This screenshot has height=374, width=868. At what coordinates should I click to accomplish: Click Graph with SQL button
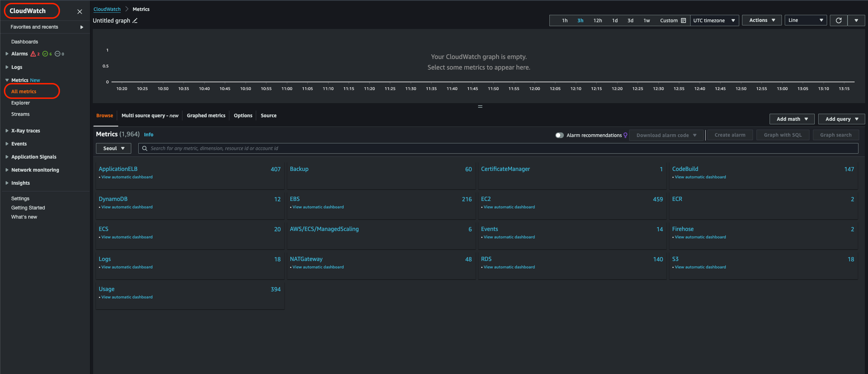coord(783,135)
